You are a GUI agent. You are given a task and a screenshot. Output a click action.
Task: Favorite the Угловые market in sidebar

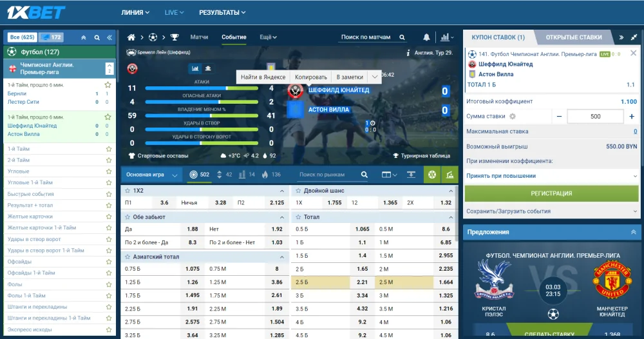(x=108, y=171)
